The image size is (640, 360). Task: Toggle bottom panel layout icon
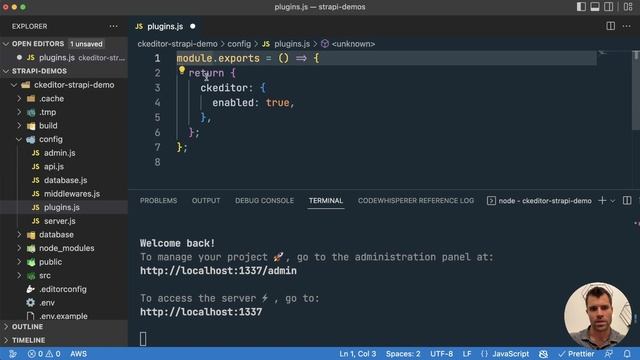(595, 7)
